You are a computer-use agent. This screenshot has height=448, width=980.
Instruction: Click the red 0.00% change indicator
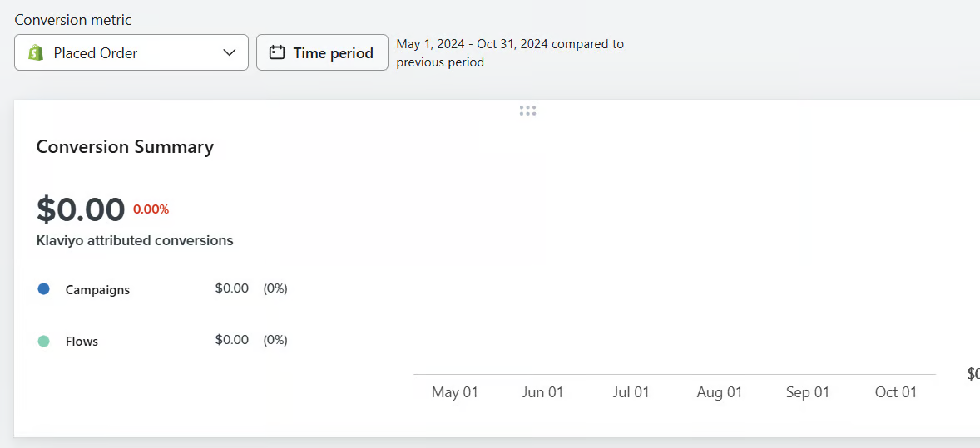click(151, 209)
